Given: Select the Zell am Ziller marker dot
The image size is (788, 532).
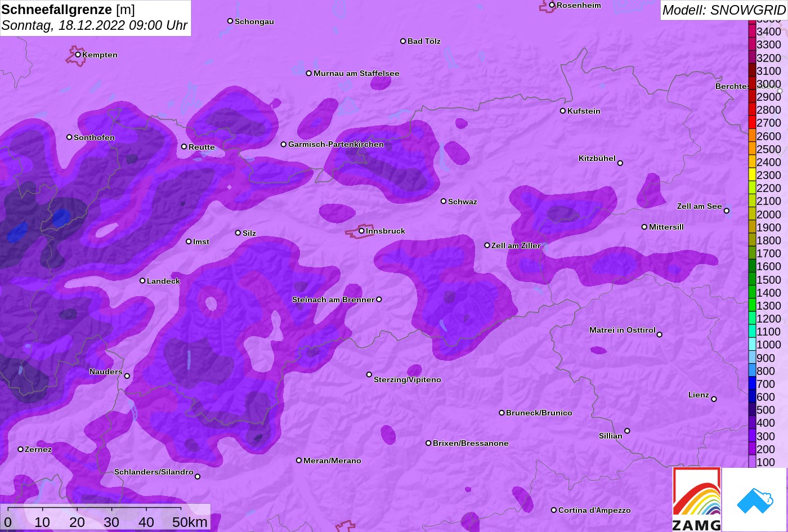Looking at the screenshot, I should (x=487, y=245).
